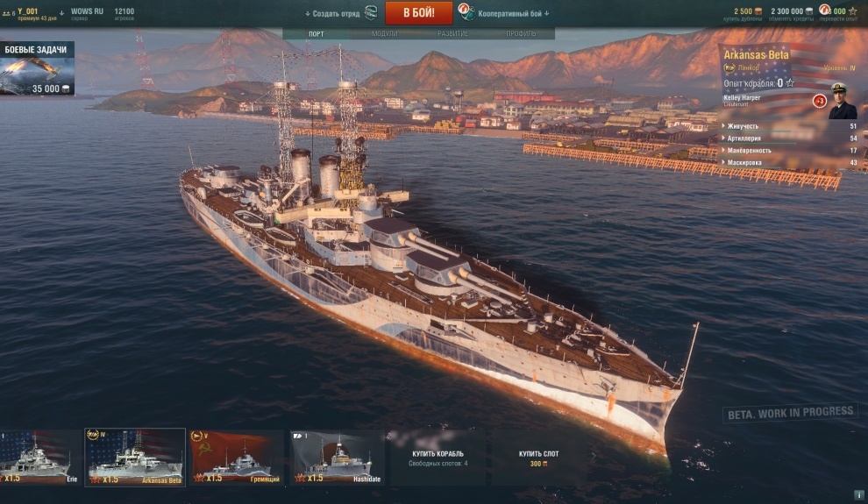Screen dimensions: 868x504
Task: Click the КУПИТЬ СЛОТ buy slot button
Action: click(538, 458)
